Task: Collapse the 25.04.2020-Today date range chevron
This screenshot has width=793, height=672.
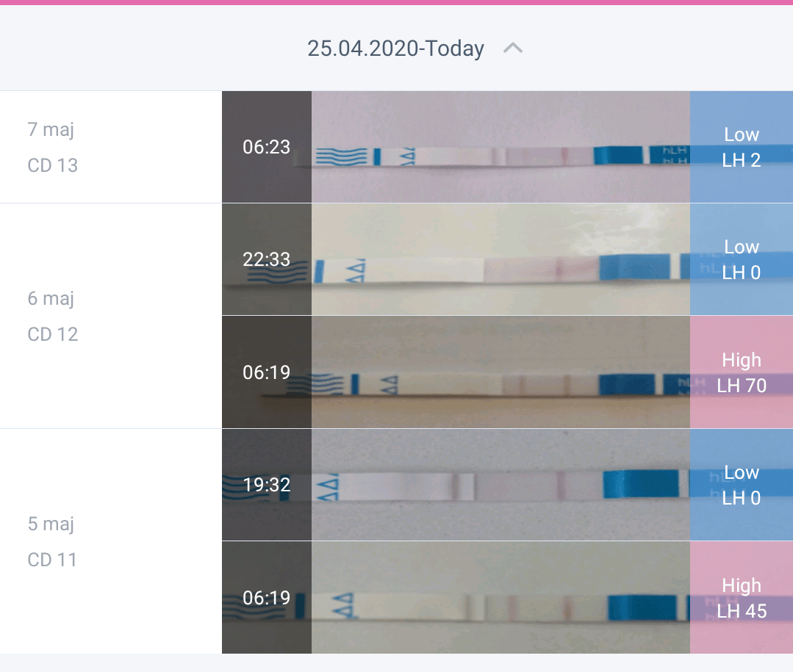Action: [513, 48]
